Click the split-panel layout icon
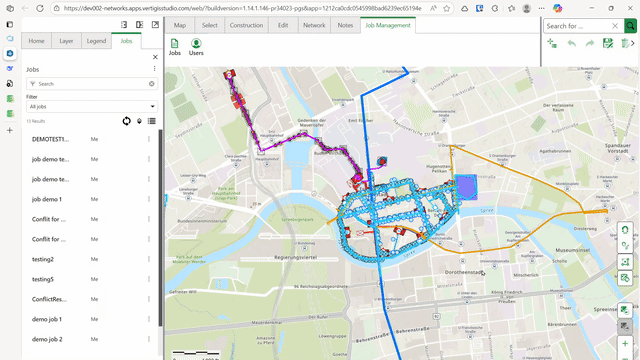This screenshot has width=640, height=360. click(140, 25)
